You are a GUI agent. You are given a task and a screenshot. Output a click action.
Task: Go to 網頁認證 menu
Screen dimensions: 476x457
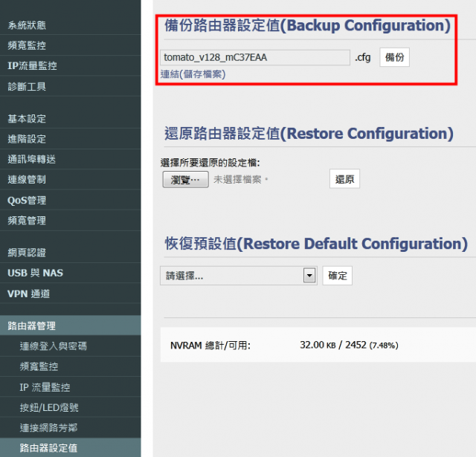coord(70,253)
